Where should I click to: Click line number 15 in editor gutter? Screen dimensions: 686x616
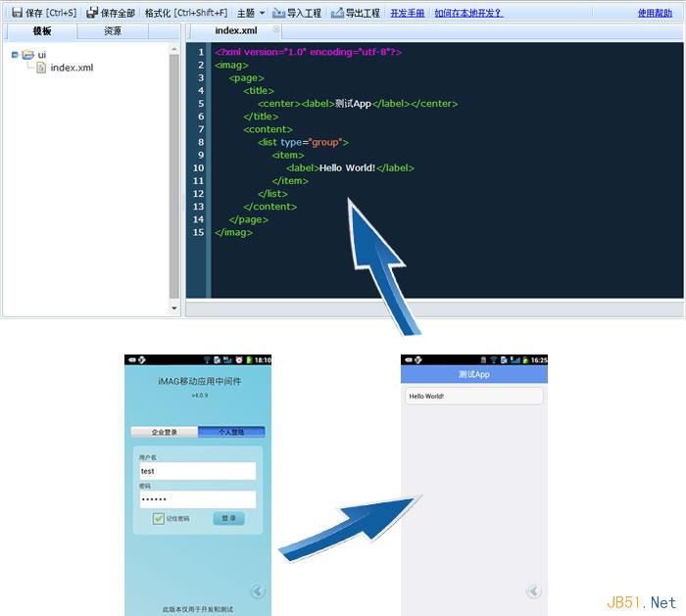[198, 232]
